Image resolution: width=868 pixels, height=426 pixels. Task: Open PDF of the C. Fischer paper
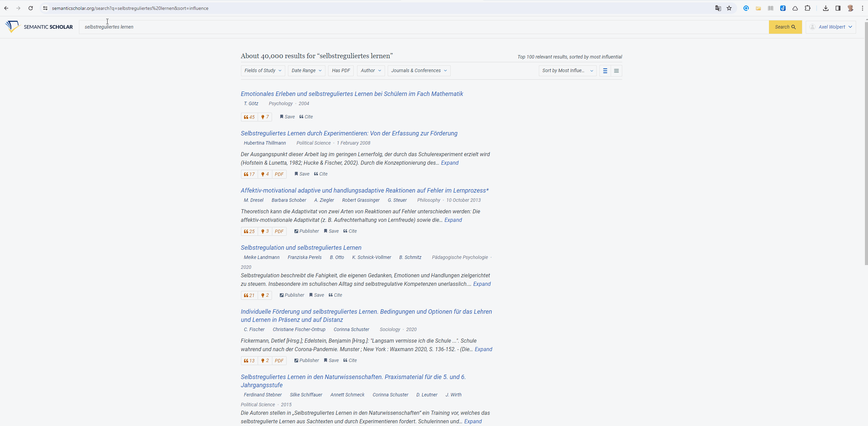tap(279, 361)
